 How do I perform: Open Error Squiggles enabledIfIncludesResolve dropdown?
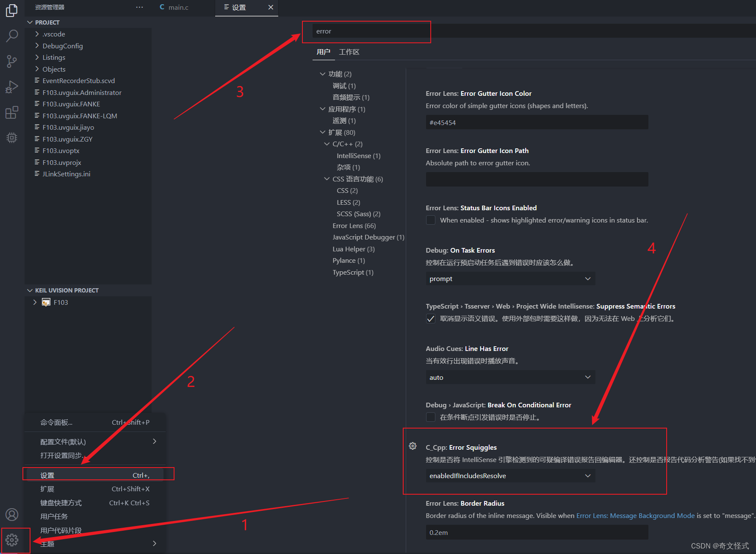point(510,476)
